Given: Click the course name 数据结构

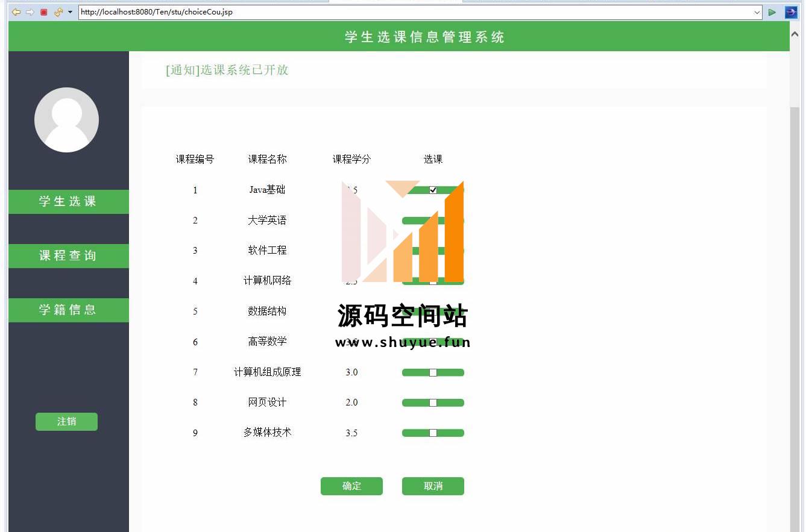Looking at the screenshot, I should point(267,311).
